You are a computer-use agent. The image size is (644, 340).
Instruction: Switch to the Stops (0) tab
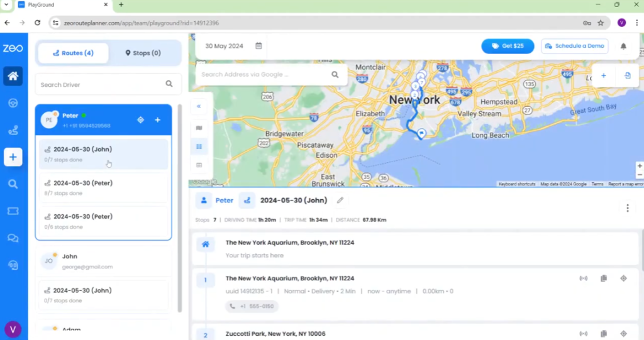143,53
